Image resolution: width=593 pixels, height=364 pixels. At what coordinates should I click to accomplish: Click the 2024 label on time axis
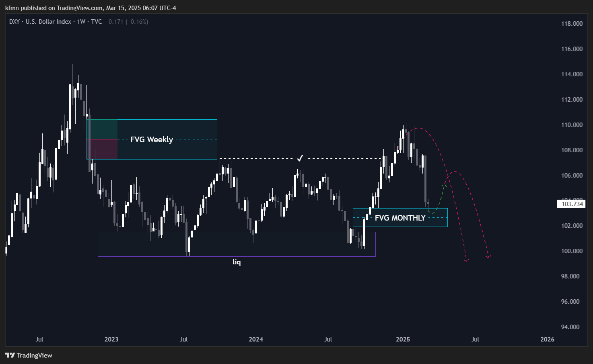256,339
